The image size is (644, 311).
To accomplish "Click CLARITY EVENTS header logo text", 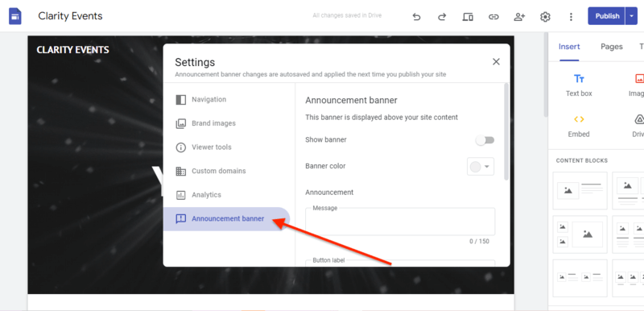I will tap(72, 50).
